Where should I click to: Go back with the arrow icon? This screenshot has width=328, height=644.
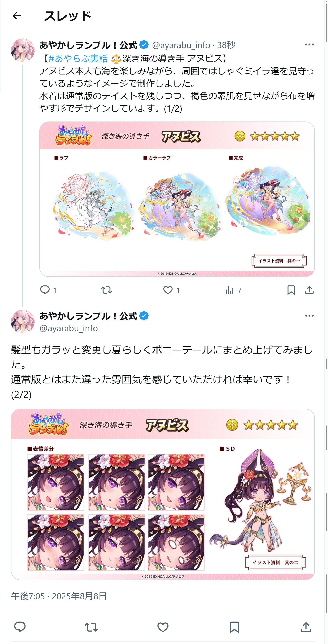click(x=17, y=16)
